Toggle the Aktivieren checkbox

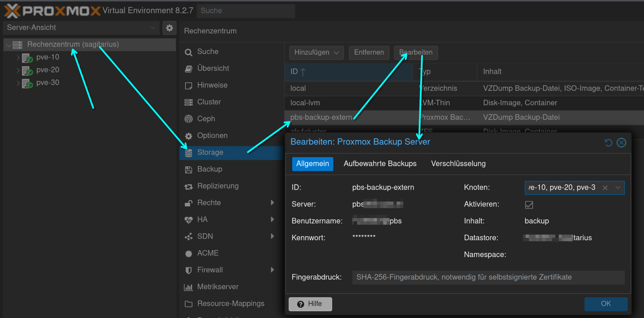[529, 205]
